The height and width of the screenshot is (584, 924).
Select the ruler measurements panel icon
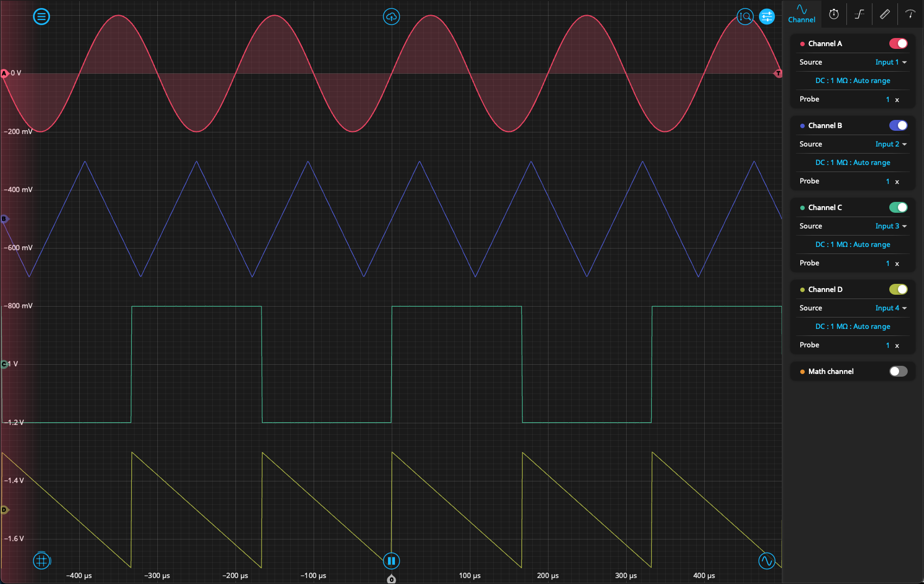[x=884, y=14]
